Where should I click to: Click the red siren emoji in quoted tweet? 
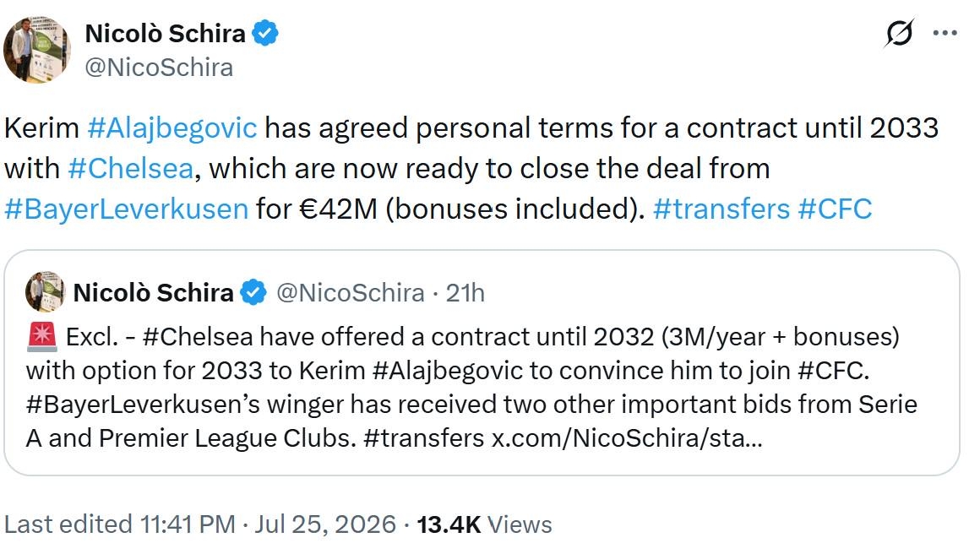click(42, 336)
